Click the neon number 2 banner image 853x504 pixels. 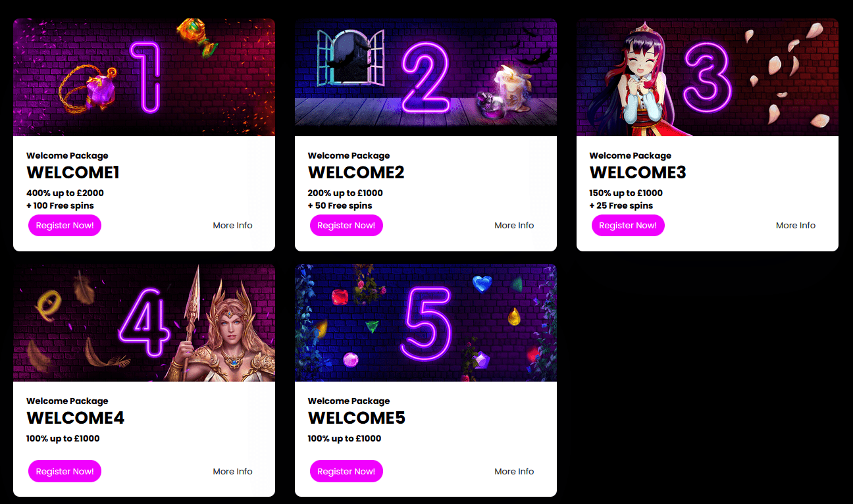point(426,77)
